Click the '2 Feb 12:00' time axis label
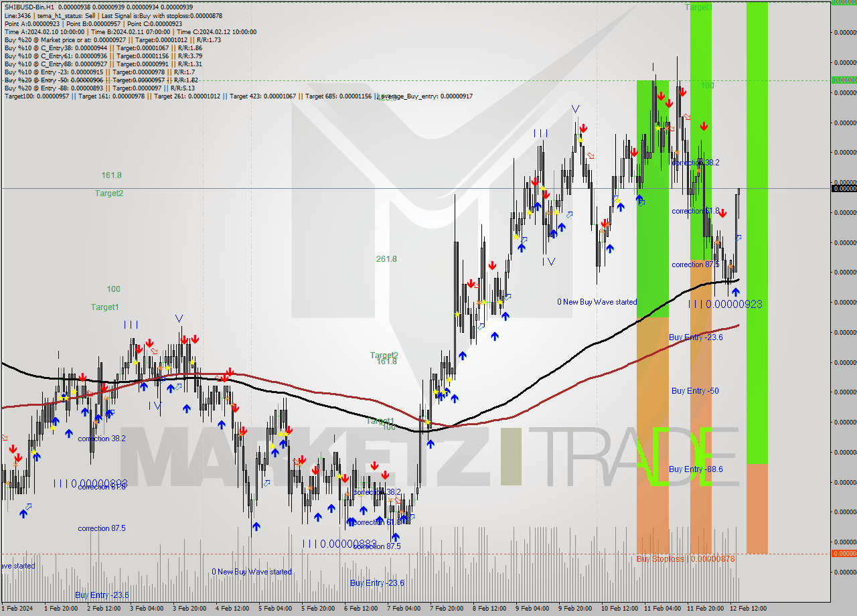Screen dimensions: 857x616 click(104, 608)
